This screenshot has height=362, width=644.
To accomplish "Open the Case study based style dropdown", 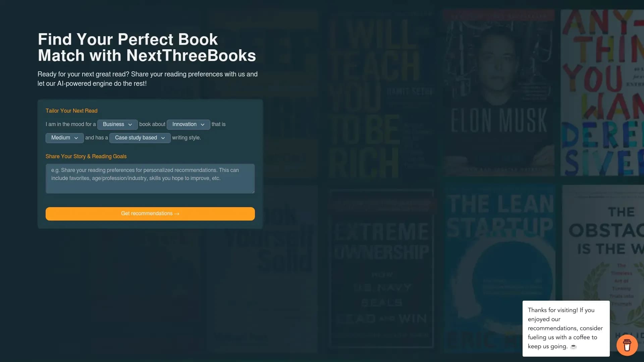I will (x=140, y=138).
